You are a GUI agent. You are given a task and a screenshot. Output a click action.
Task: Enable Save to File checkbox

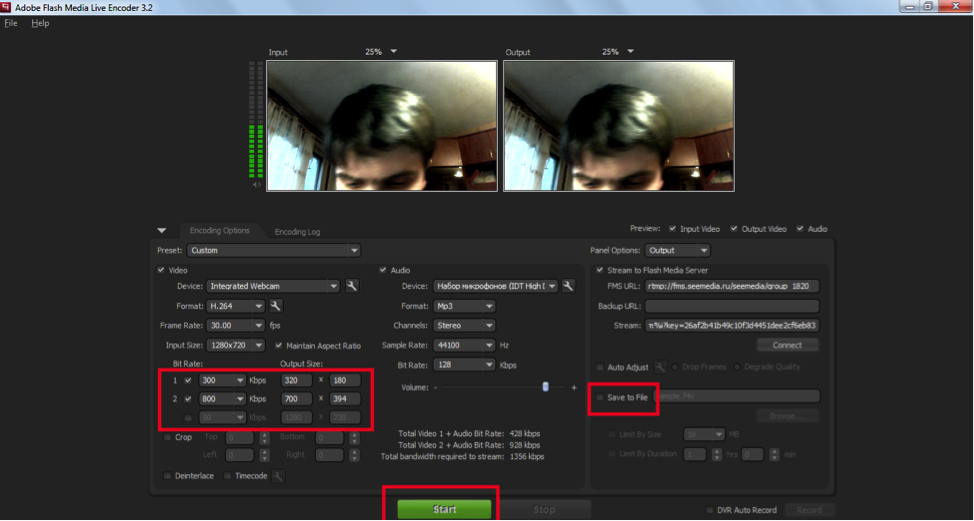pyautogui.click(x=599, y=397)
